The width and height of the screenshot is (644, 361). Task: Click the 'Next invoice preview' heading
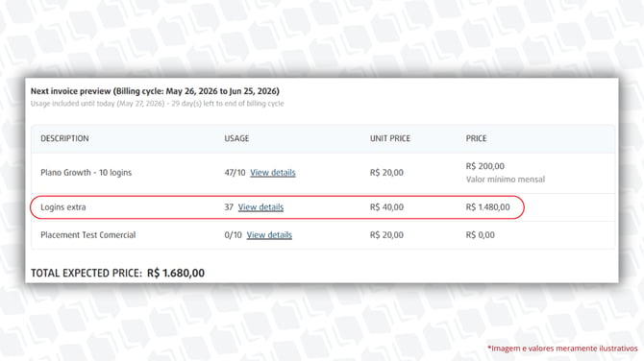click(x=155, y=91)
